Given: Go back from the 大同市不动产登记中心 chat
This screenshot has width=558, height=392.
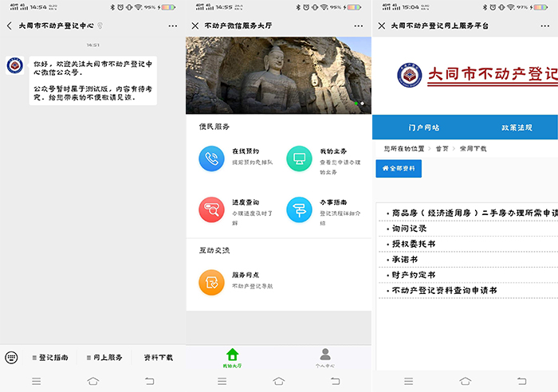Looking at the screenshot, I should point(9,25).
